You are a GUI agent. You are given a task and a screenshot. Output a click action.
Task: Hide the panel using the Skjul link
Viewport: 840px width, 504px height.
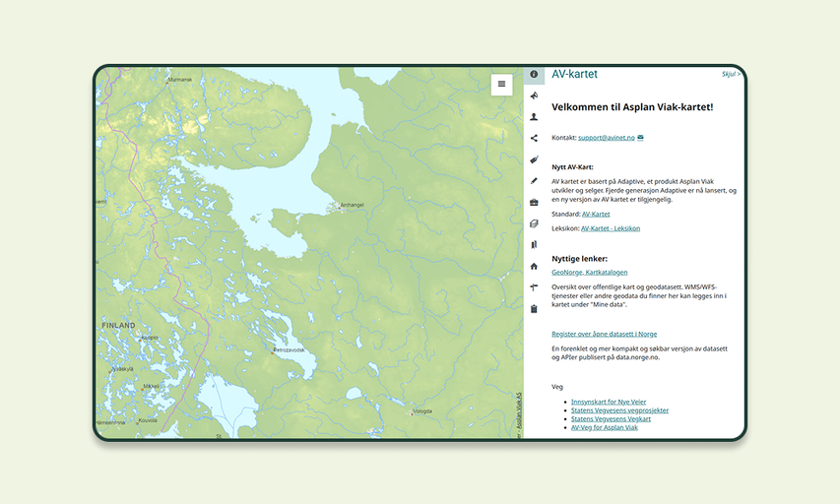tap(731, 74)
